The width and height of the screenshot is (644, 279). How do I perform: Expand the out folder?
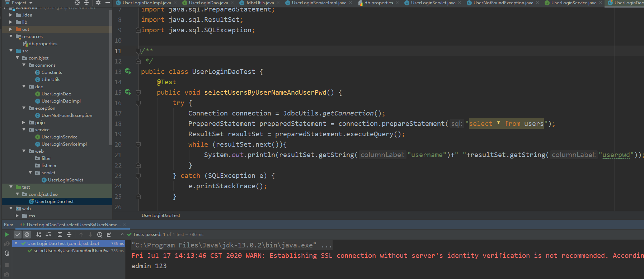[11, 29]
